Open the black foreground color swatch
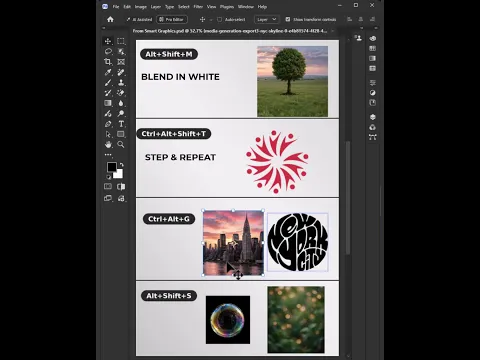The image size is (480, 360). (x=112, y=167)
